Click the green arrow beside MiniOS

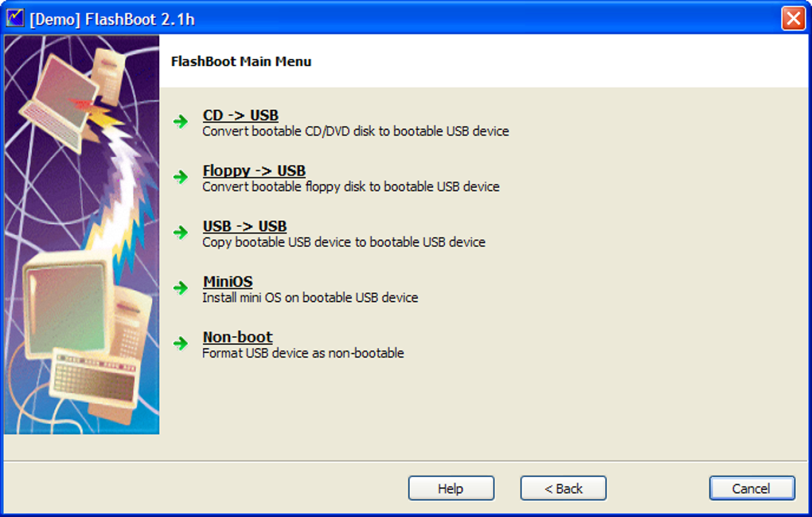pyautogui.click(x=181, y=288)
